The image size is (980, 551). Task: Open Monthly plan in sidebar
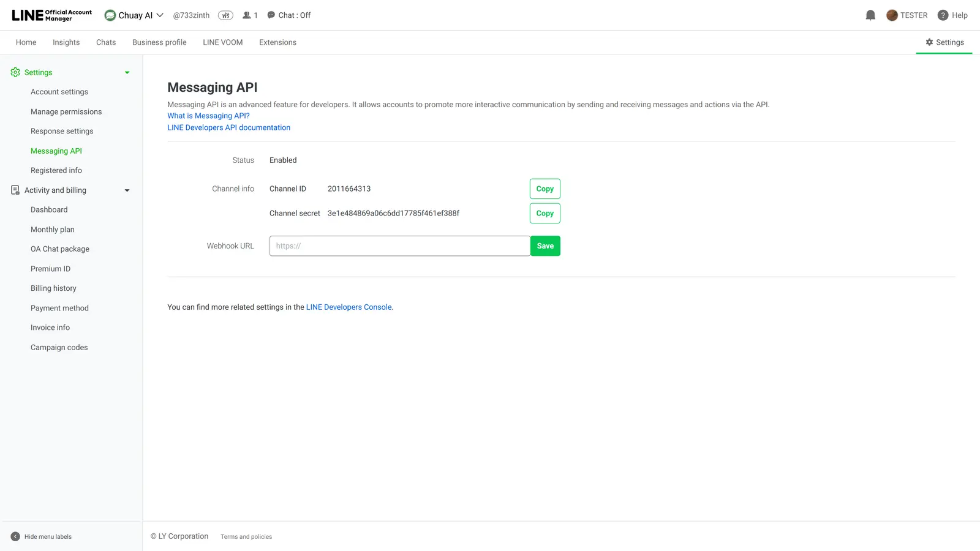point(53,230)
